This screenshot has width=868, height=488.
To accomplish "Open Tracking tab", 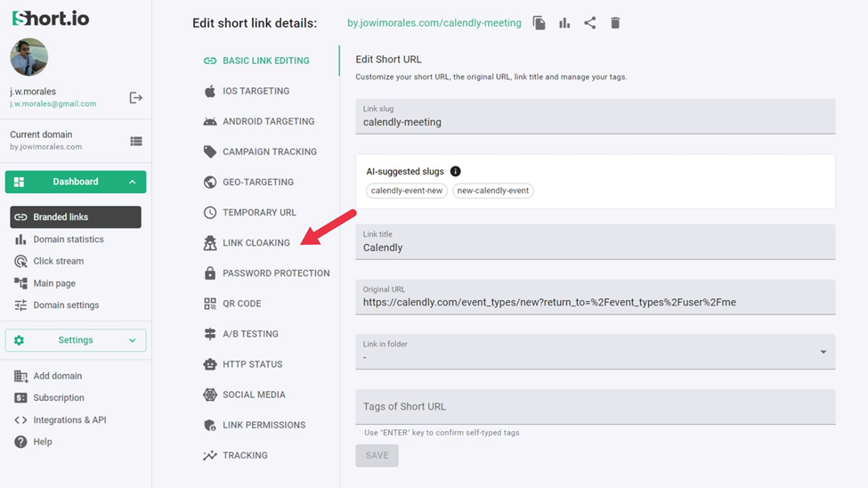I will pyautogui.click(x=245, y=455).
